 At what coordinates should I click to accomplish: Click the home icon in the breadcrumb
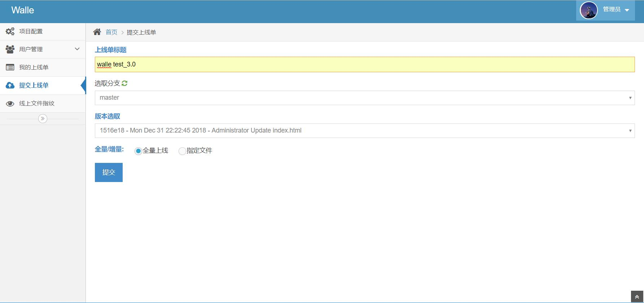(x=97, y=32)
